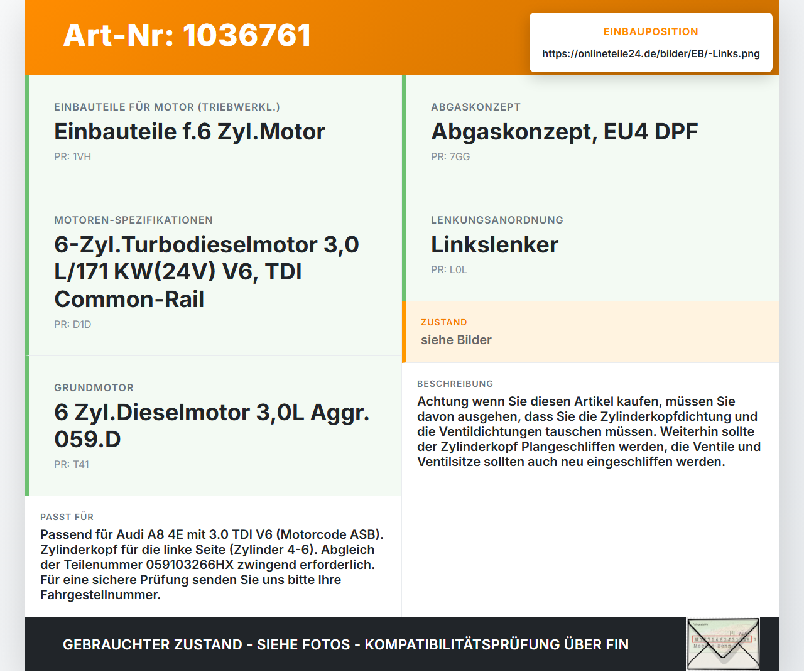Image resolution: width=804 pixels, height=672 pixels.
Task: Click the GRUNDMOTOR category label
Action: click(x=94, y=387)
